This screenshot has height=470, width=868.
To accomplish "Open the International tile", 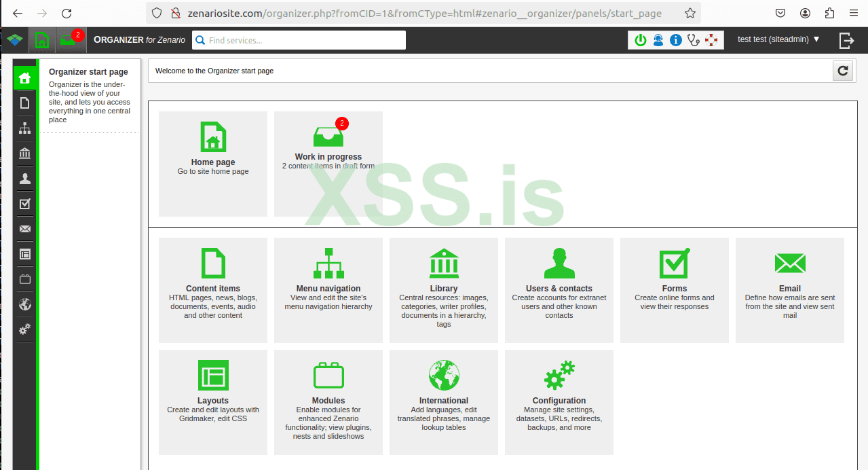I will click(x=444, y=402).
